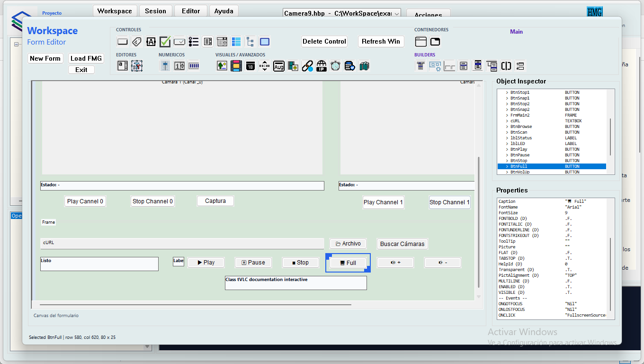Open the Acciones menu button
Screen dimensions: 644x364
(429, 15)
